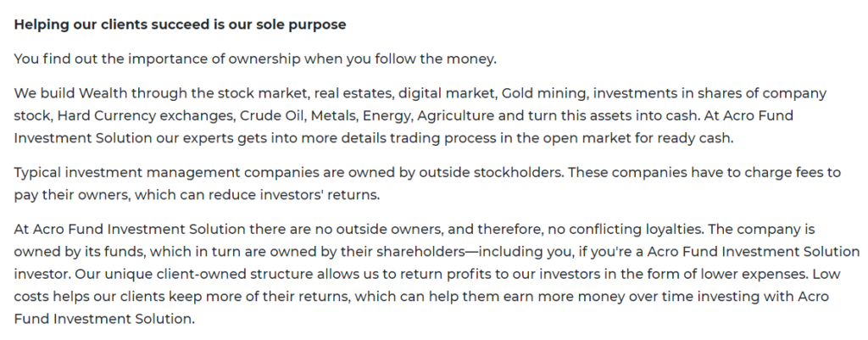Click the phrase "We build Wealth"
The image size is (868, 340).
click(x=71, y=93)
